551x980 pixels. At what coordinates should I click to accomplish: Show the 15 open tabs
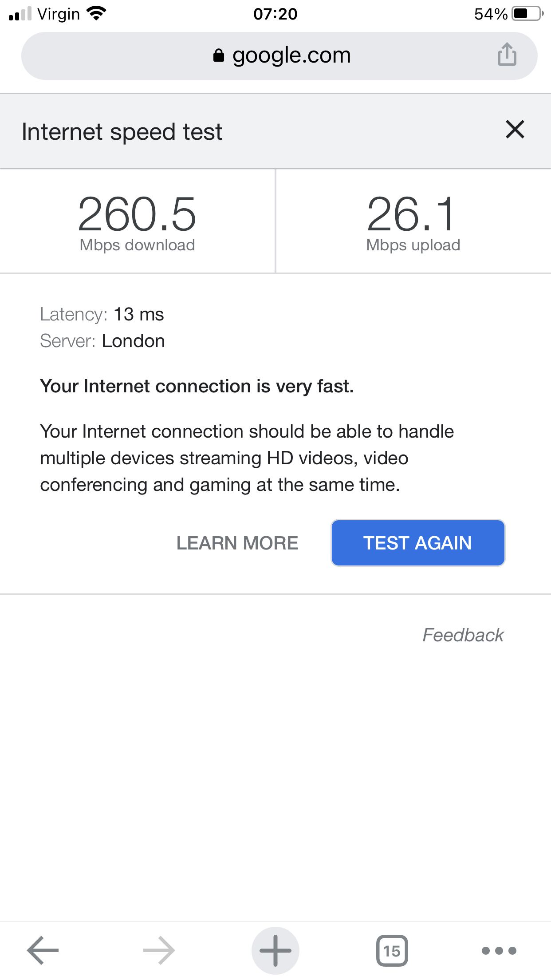coord(392,950)
